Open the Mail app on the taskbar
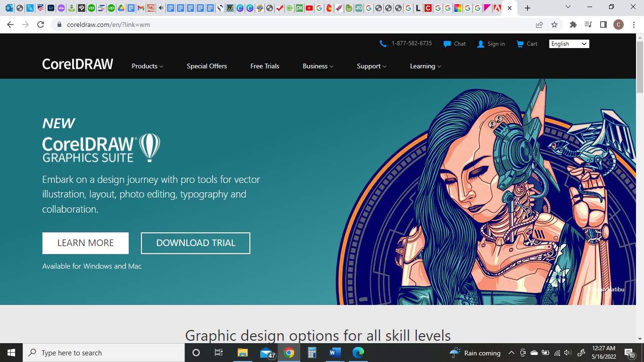Screen dimensions: 644x362 point(266,353)
